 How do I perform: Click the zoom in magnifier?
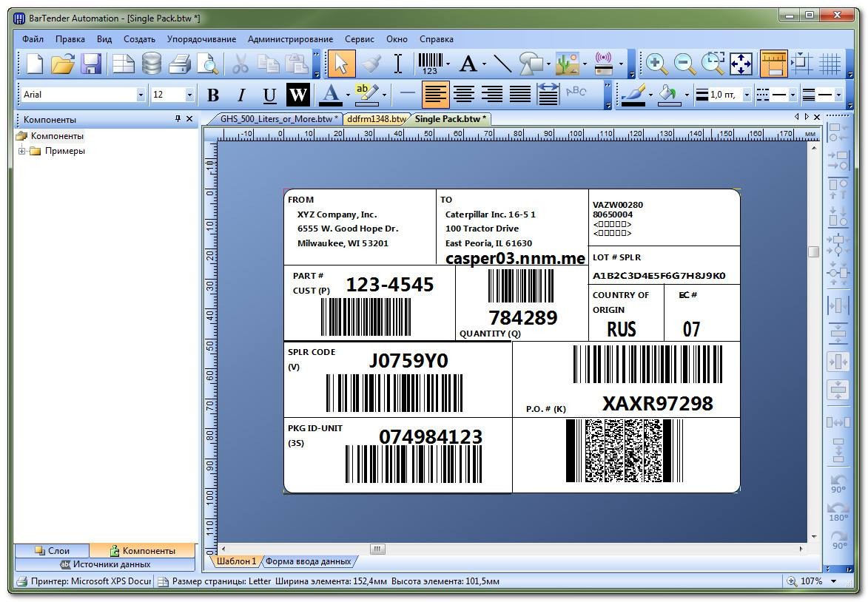(x=656, y=64)
